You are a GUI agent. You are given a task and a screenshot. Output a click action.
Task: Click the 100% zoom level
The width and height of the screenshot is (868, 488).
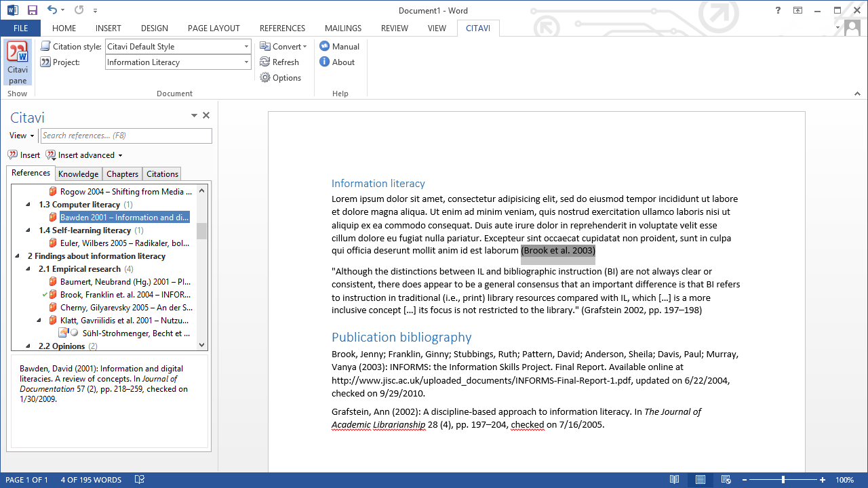[x=845, y=480]
